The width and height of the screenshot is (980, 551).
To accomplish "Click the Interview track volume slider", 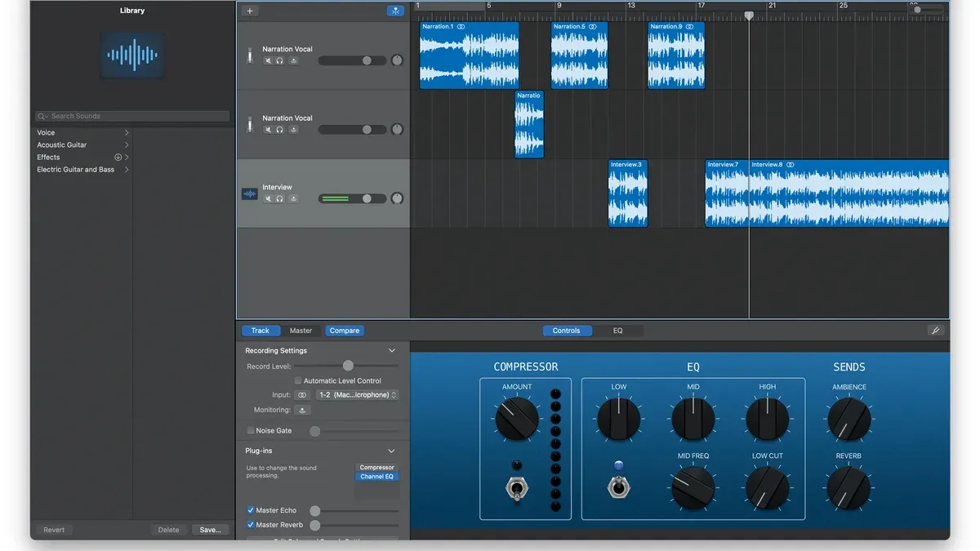I will tap(352, 198).
